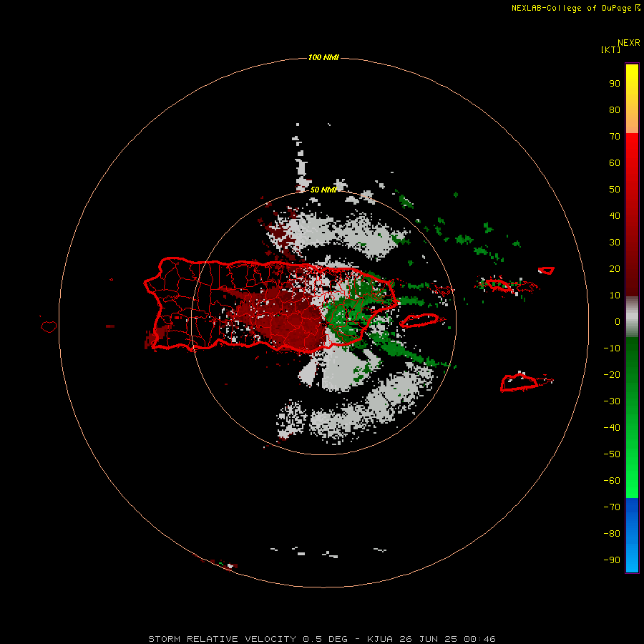The image size is (644, 644).
Task: Select the 30 tick on the velocity scale
Action: click(615, 243)
